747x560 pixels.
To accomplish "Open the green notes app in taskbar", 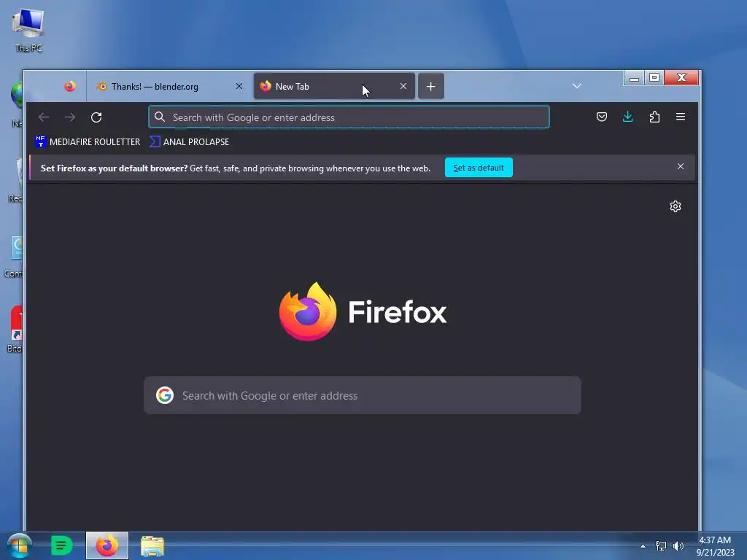I will click(x=61, y=545).
